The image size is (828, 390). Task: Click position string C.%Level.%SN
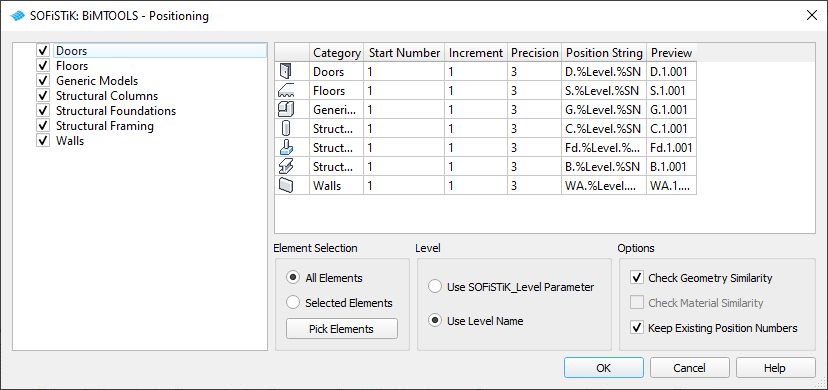[604, 129]
